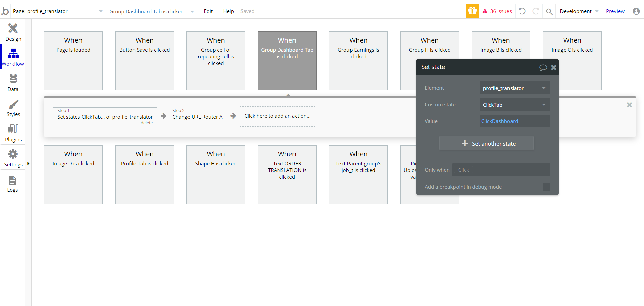Image resolution: width=644 pixels, height=306 pixels.
Task: Close the Set state panel
Action: [x=554, y=67]
